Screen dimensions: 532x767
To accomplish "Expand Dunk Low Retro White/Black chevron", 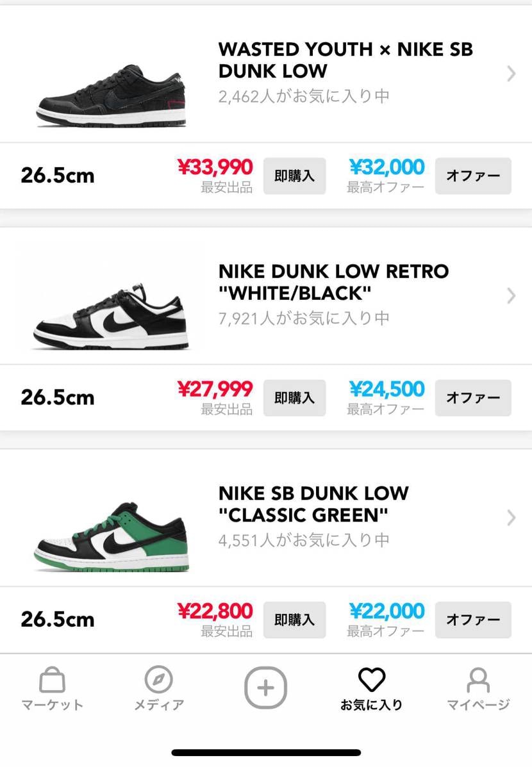I will (511, 296).
